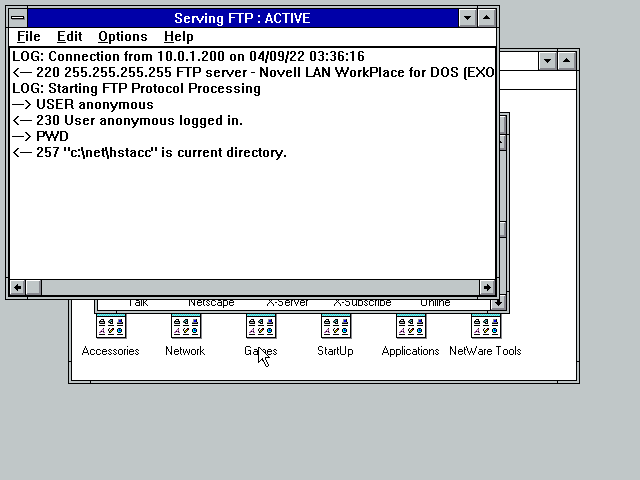Click the group window's scroll-down arrow

(x=498, y=303)
